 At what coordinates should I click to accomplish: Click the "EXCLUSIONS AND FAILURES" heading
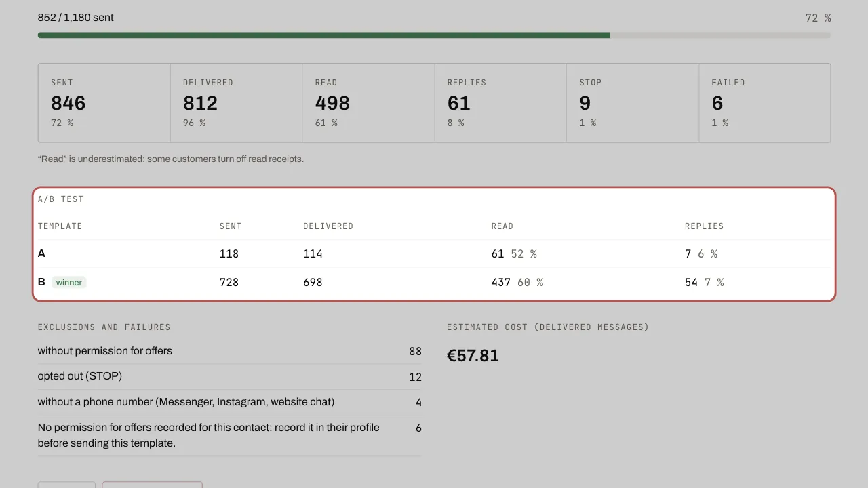[104, 327]
